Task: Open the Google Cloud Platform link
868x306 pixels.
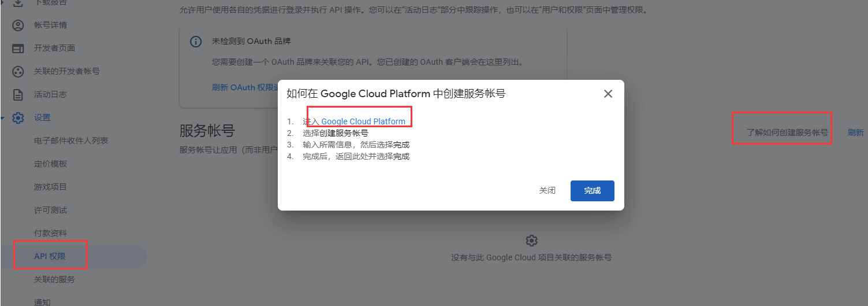Action: [x=363, y=121]
